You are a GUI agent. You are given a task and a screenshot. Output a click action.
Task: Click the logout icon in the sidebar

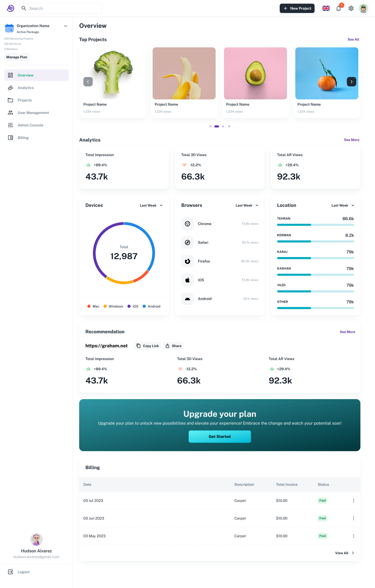pyautogui.click(x=10, y=572)
